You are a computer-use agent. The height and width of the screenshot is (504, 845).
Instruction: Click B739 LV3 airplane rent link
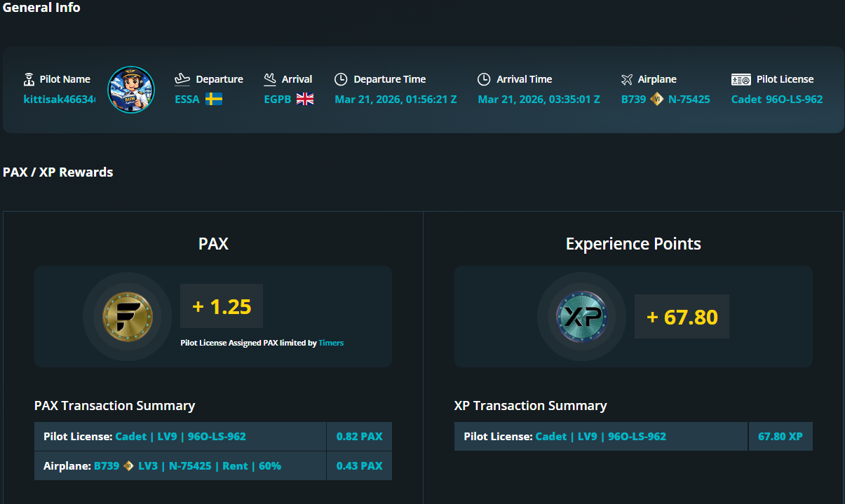[187, 465]
